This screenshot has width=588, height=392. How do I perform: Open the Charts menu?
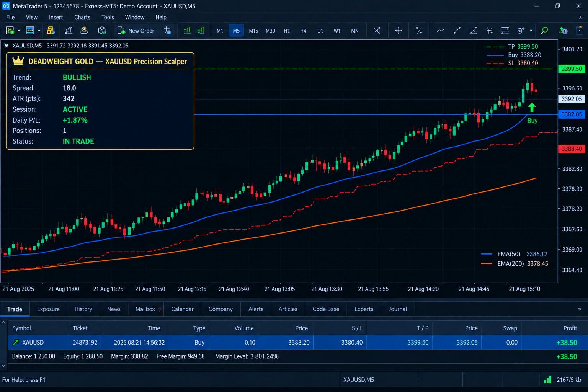tap(82, 17)
